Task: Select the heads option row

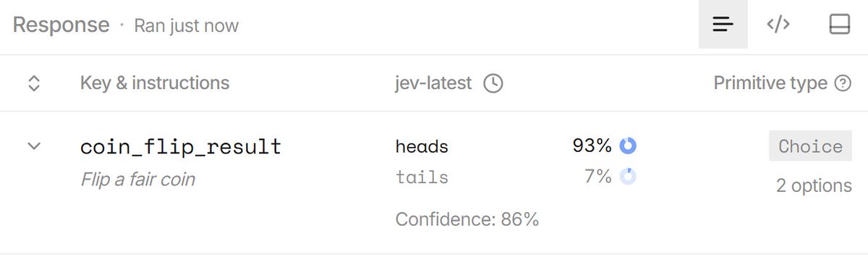Action: [x=516, y=146]
